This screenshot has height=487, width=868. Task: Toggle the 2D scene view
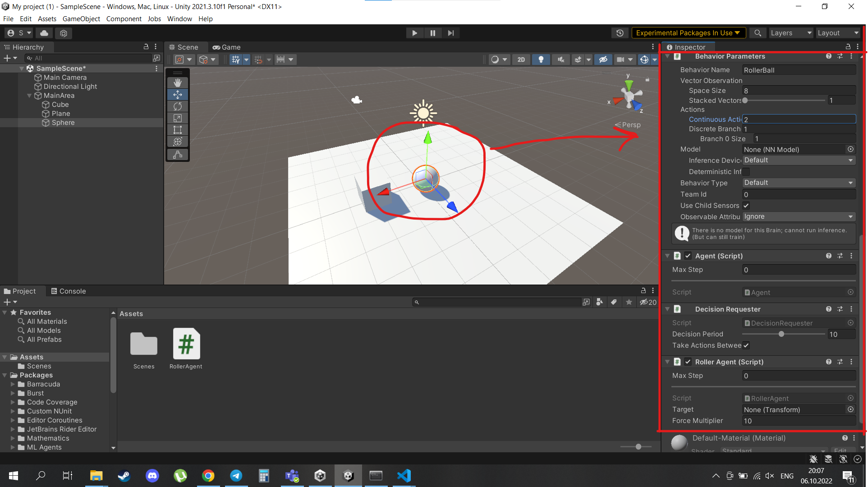pos(521,60)
